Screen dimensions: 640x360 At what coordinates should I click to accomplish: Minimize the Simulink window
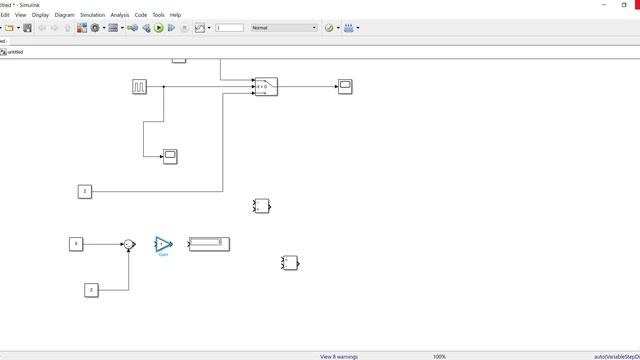tap(604, 5)
